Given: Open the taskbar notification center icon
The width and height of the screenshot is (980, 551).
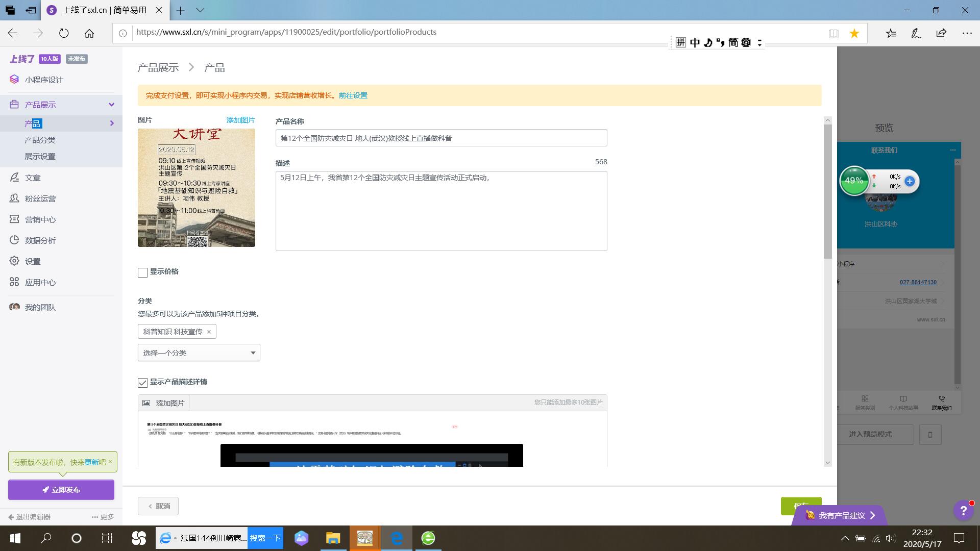Looking at the screenshot, I should (959, 538).
